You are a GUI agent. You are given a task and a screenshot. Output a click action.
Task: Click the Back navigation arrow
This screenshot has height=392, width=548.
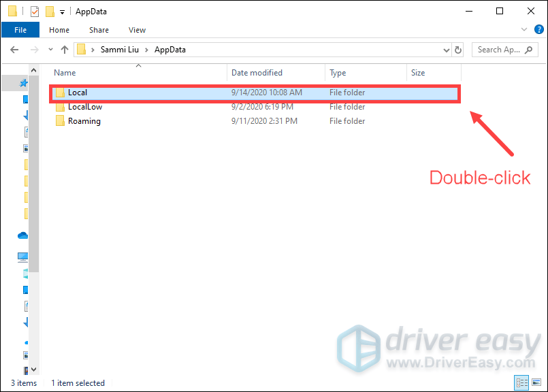pyautogui.click(x=15, y=50)
